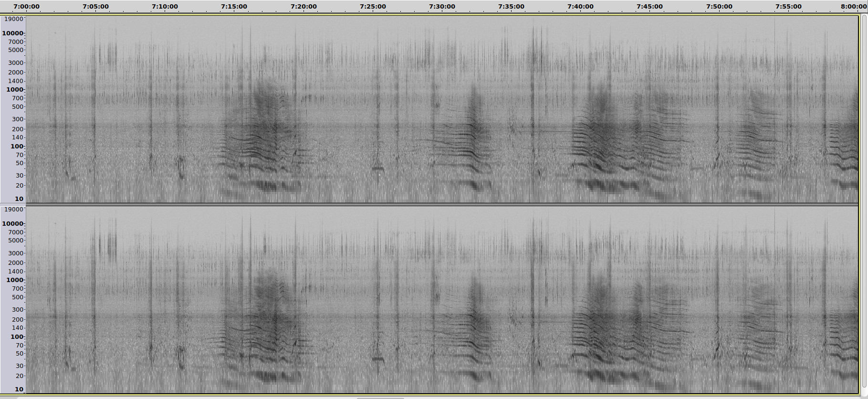Set the playhead at 7:15:00 on the ruler

click(234, 7)
